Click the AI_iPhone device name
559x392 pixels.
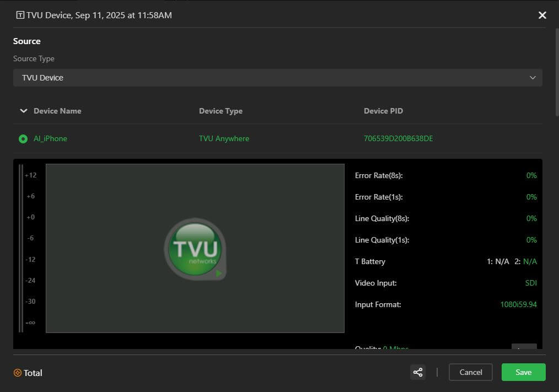(x=50, y=139)
